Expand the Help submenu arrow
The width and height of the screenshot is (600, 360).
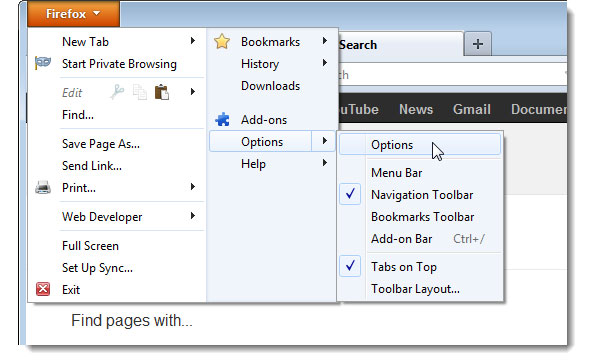click(324, 163)
